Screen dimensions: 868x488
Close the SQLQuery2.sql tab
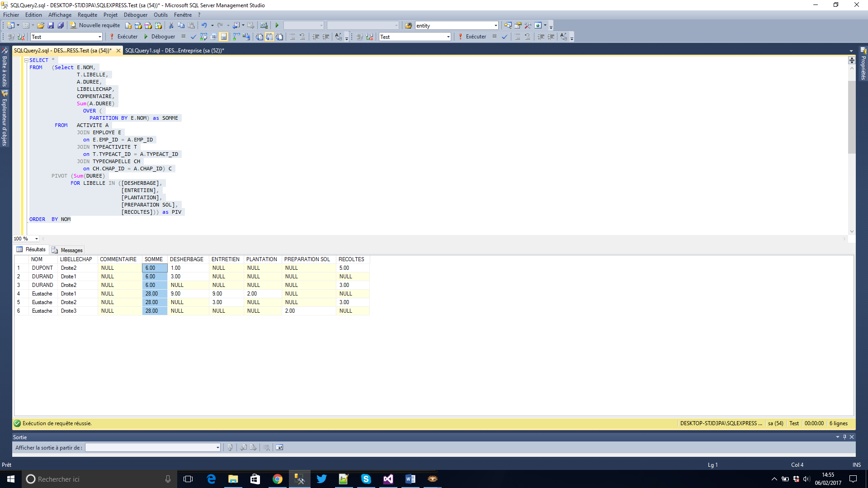coord(118,51)
